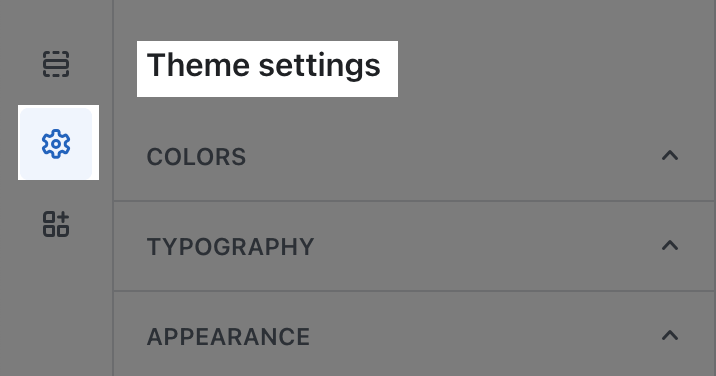Toggle the TYPOGRAPHY section chevron
716x376 pixels.
[669, 246]
